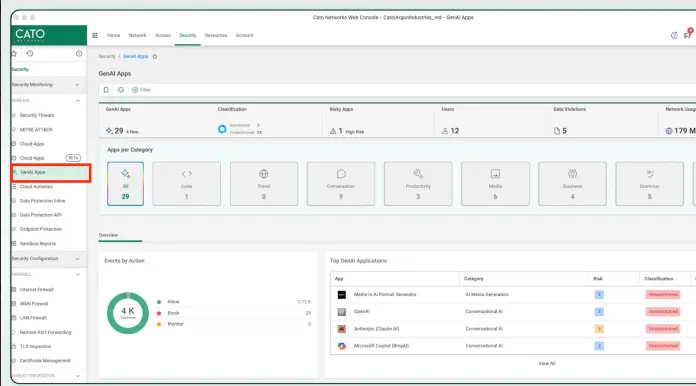
Task: Open Certificate Management in sidebar
Action: coord(45,361)
